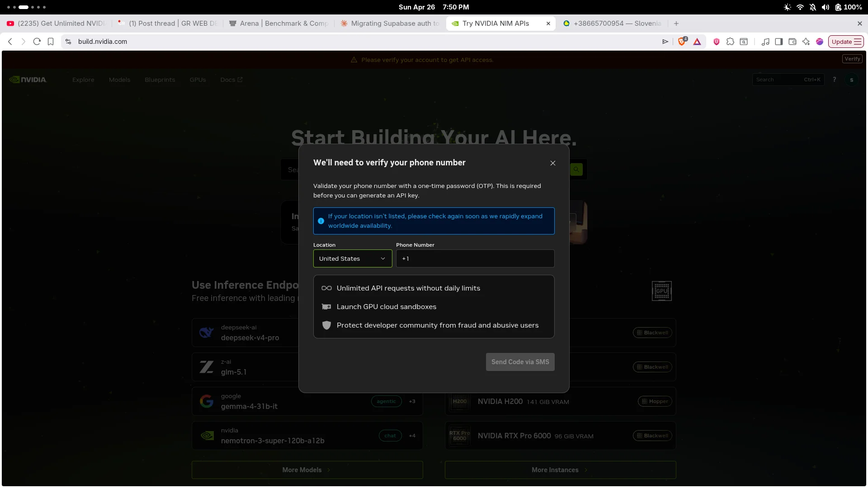
Task: Expand the United States location dropdown
Action: point(353,258)
